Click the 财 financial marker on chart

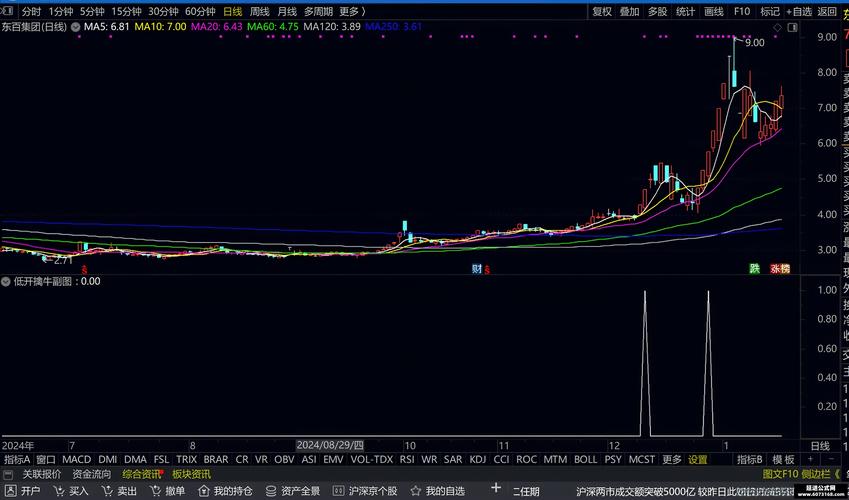coord(477,269)
